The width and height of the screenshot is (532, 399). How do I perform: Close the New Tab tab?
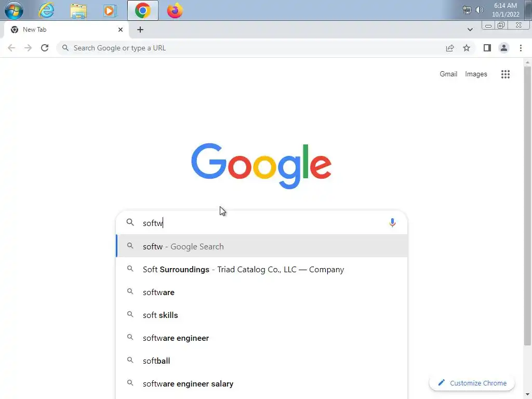tap(121, 30)
